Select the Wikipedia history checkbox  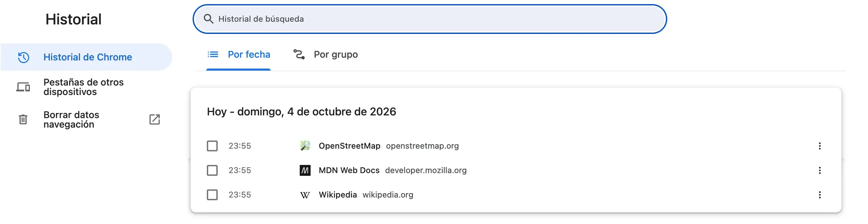(212, 195)
